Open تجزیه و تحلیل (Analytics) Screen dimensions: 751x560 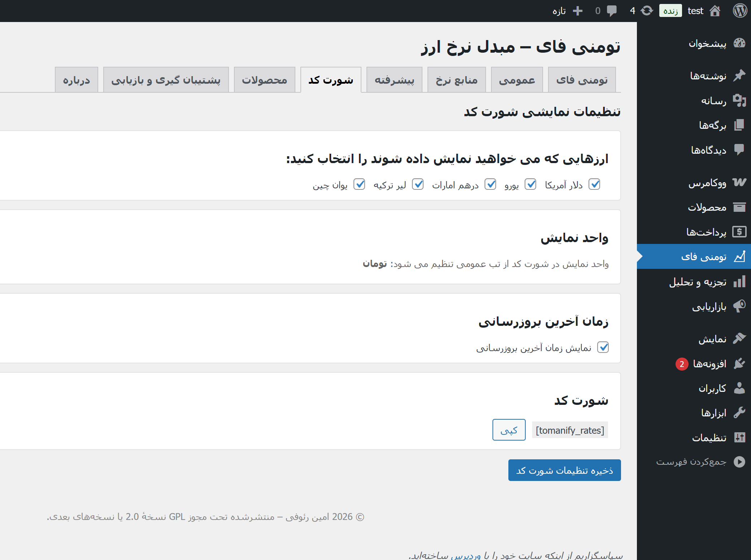coord(699,282)
